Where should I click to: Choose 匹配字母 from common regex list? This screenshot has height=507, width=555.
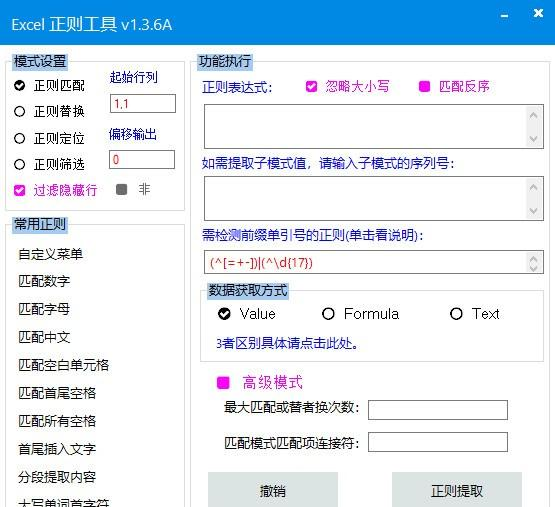44,309
